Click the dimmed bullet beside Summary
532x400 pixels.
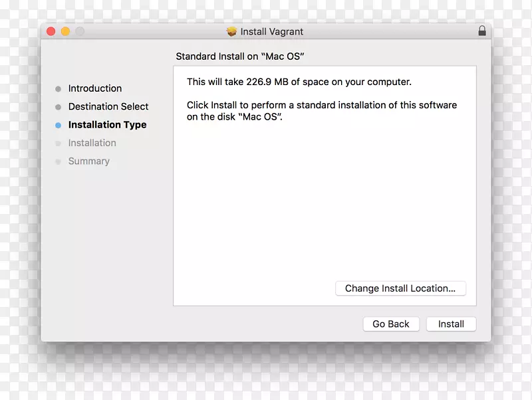point(60,160)
